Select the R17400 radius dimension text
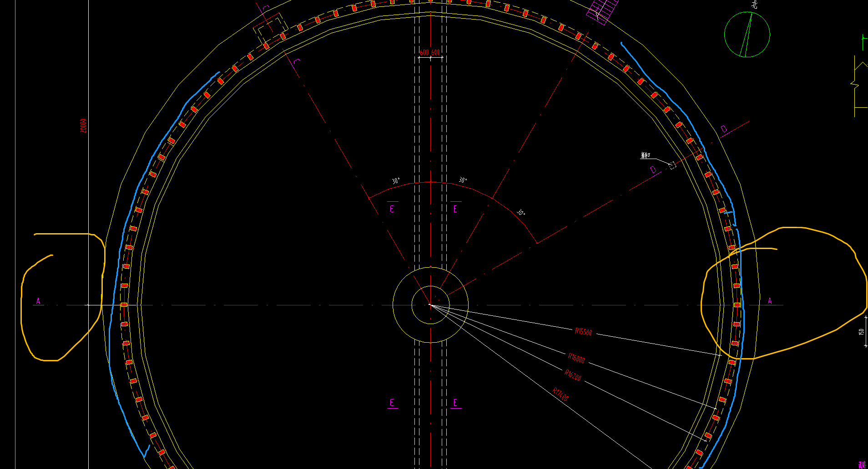This screenshot has width=868, height=469. click(x=560, y=394)
